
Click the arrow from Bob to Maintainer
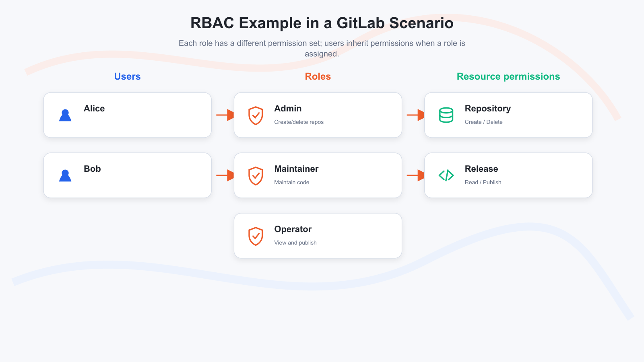click(225, 175)
